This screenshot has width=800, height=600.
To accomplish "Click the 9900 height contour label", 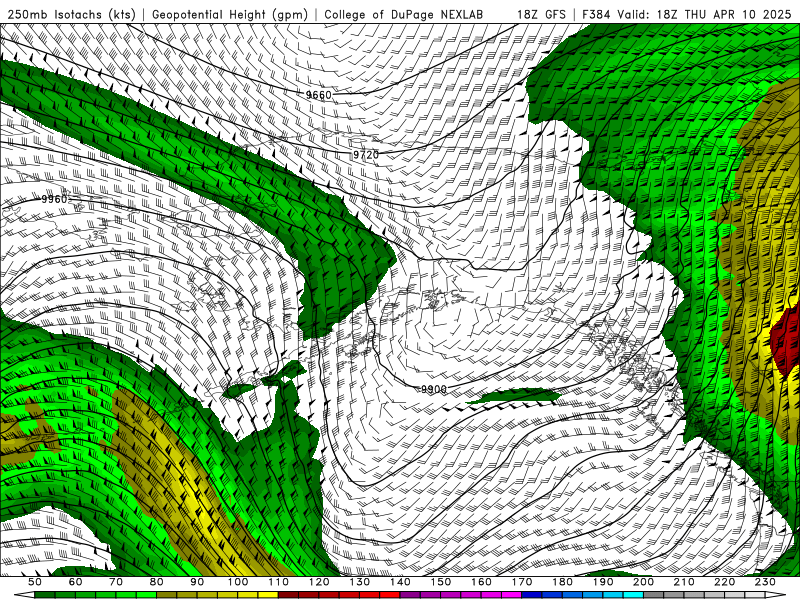I will pyautogui.click(x=434, y=389).
